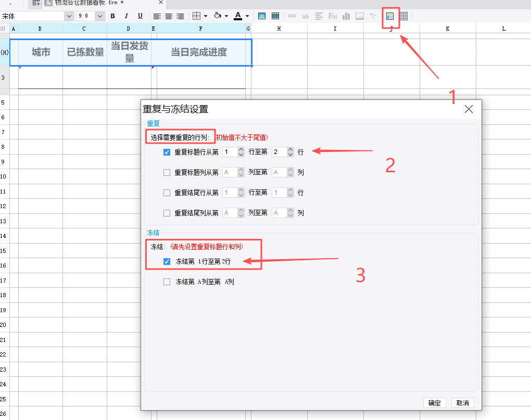Viewport: 531px width, 420px height.
Task: Open the 9.0 font size dropdown
Action: 100,16
